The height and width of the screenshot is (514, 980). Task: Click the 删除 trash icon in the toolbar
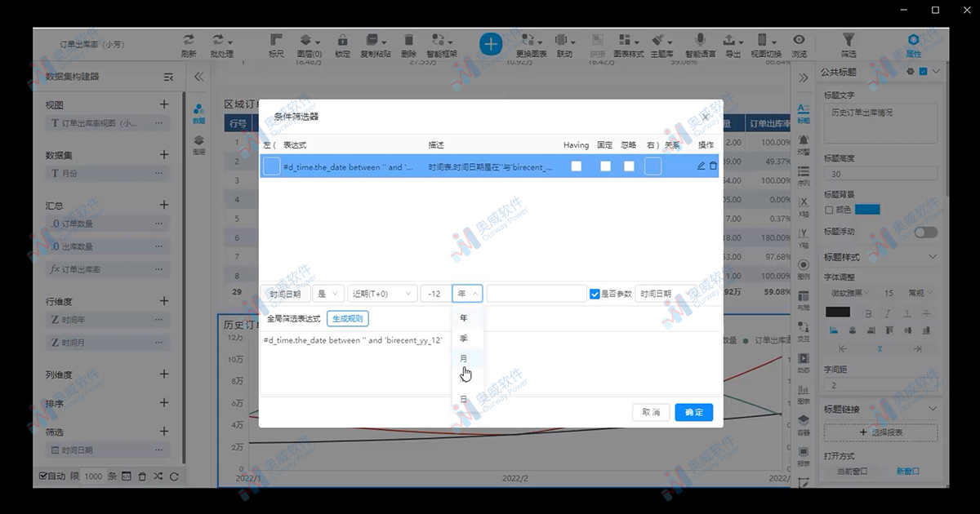[408, 40]
